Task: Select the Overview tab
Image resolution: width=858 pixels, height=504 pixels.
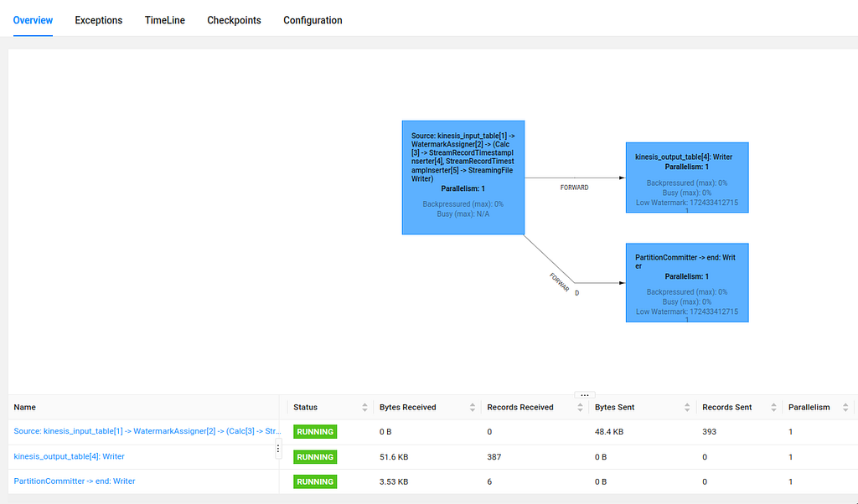Action: click(x=33, y=20)
